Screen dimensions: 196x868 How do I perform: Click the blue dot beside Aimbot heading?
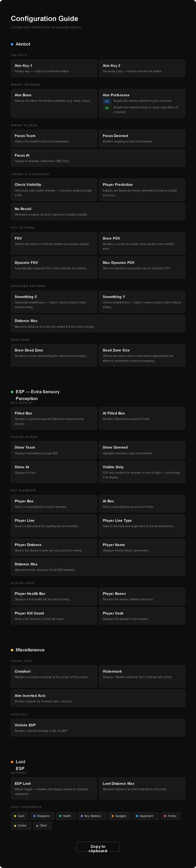[12, 44]
